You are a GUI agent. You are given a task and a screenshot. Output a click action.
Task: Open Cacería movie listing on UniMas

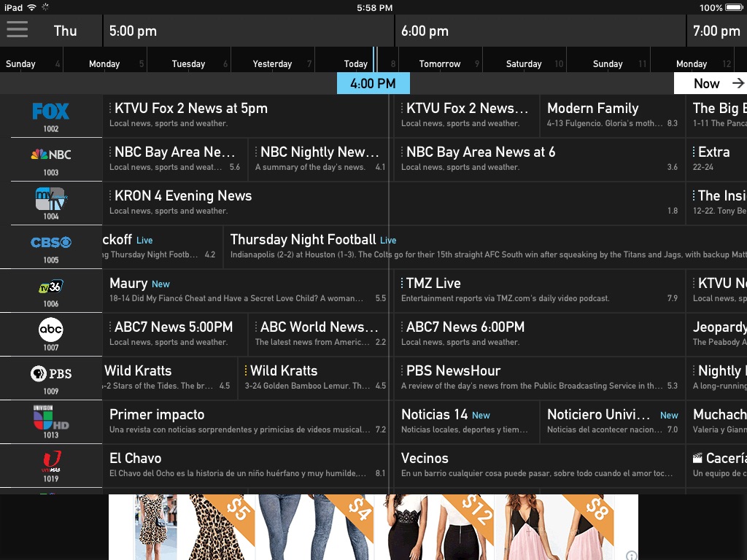(717, 467)
